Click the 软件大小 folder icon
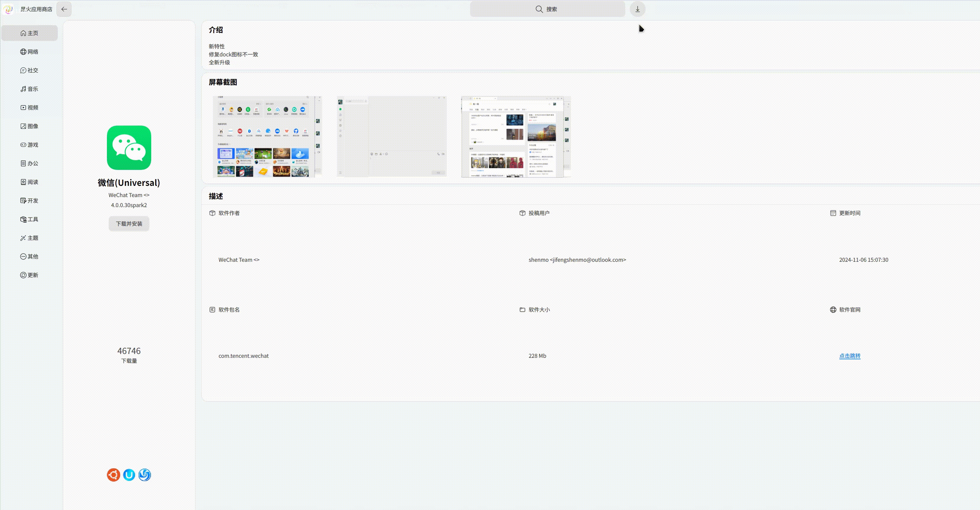 522,310
